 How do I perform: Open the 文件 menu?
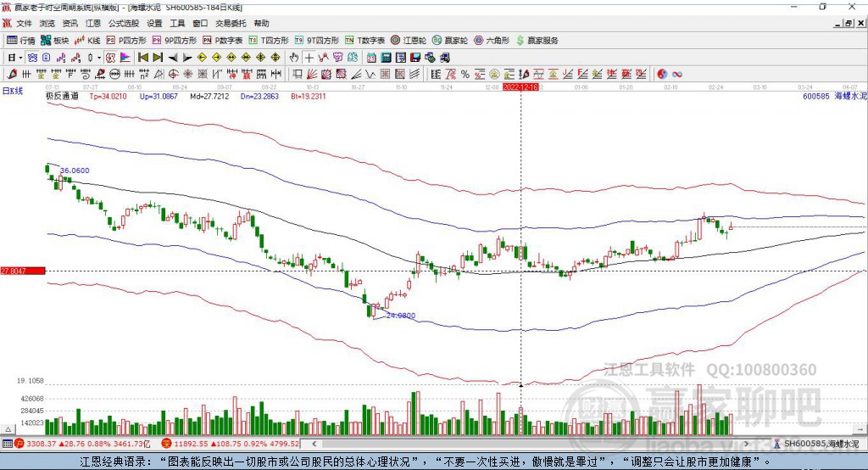(24, 23)
